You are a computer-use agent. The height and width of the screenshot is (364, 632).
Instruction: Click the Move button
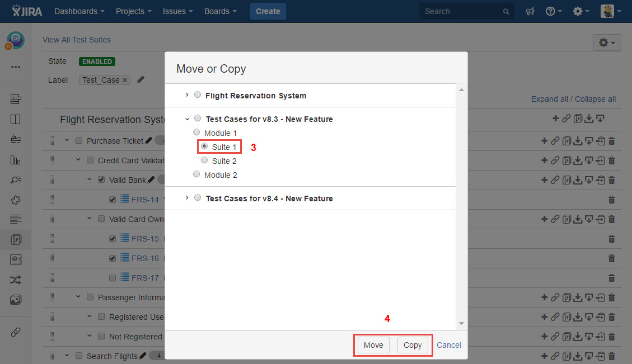point(373,345)
